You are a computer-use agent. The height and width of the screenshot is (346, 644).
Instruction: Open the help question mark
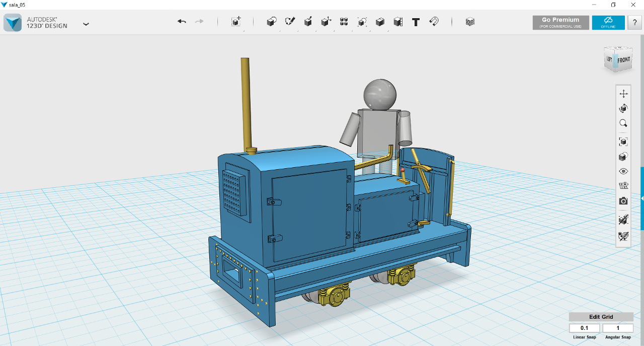click(x=634, y=23)
